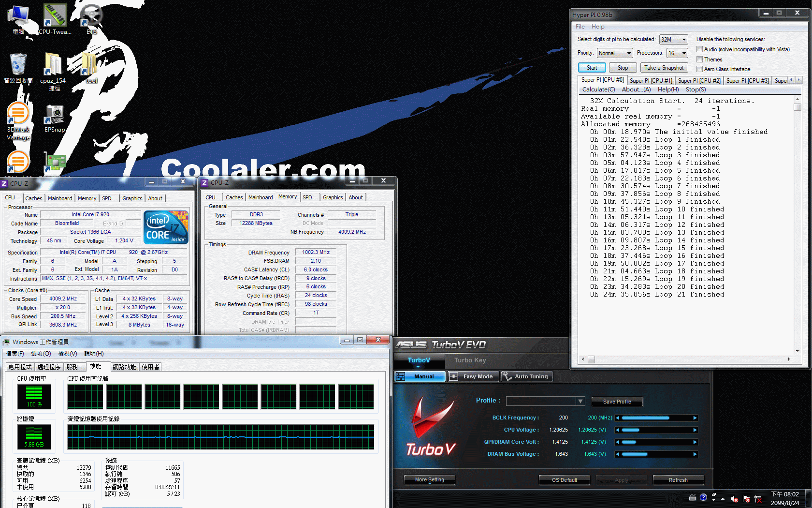Expand the TurboV Profile dropdown
Viewport: 812px width, 508px height.
[x=580, y=401]
